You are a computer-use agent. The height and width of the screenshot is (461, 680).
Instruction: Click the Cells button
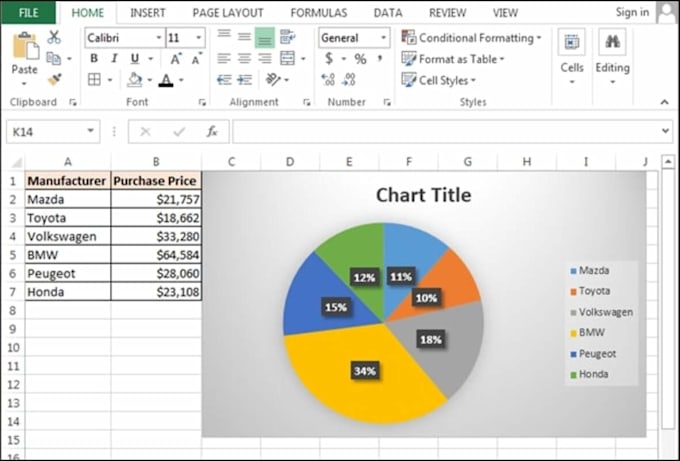click(x=572, y=57)
